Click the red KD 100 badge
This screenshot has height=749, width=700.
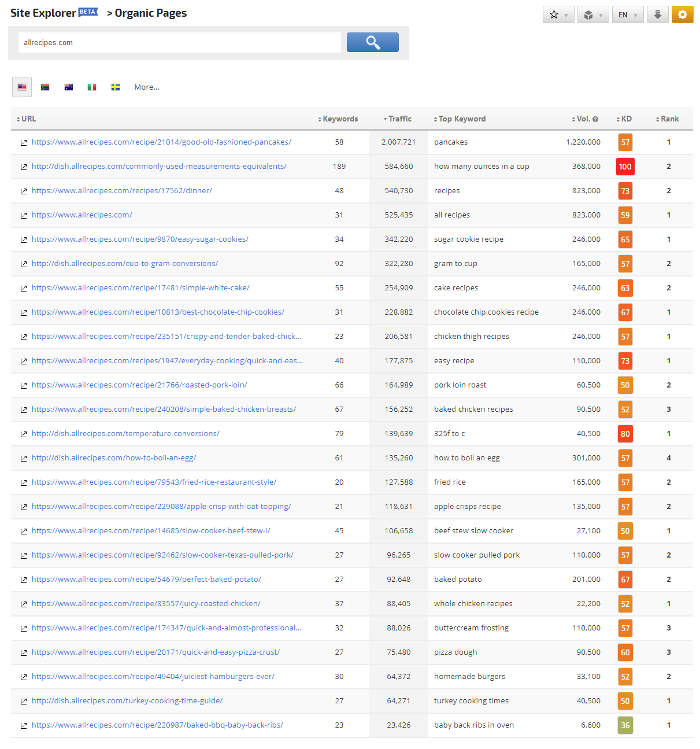click(x=625, y=167)
